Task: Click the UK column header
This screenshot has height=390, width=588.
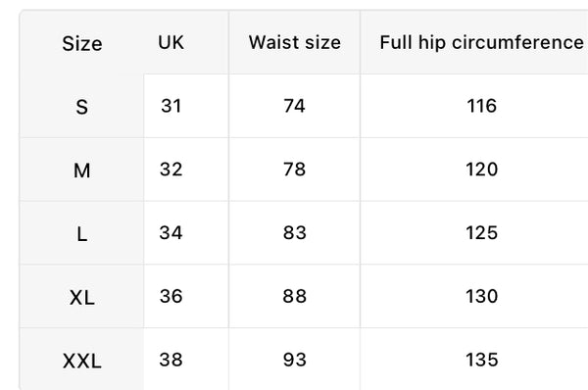Action: click(171, 42)
